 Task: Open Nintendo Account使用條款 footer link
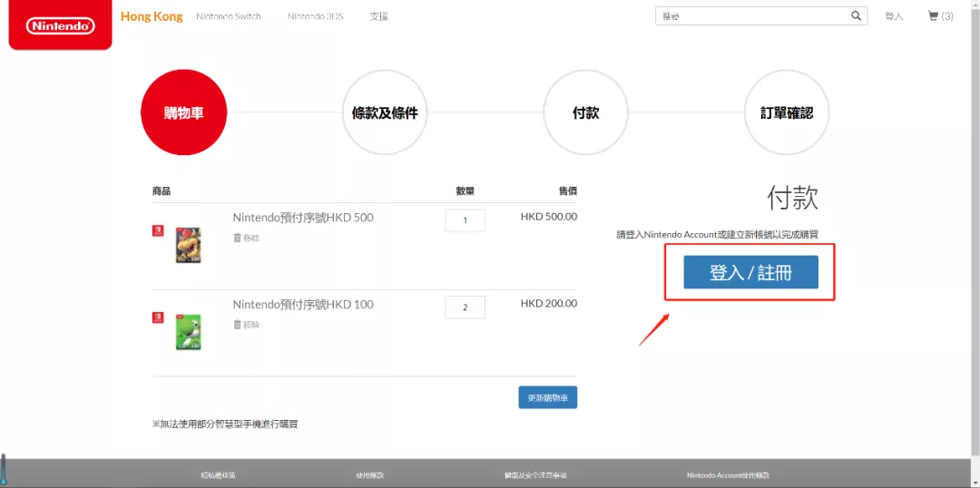pos(728,475)
